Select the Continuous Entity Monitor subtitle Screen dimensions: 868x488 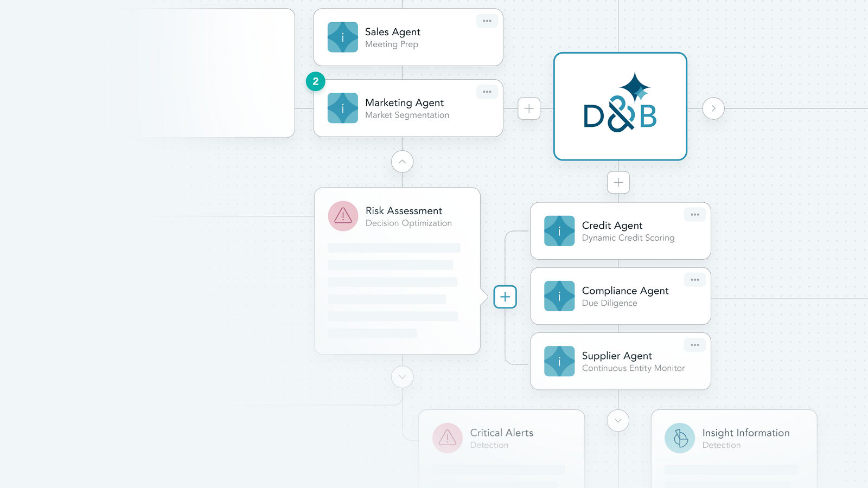[x=634, y=368]
